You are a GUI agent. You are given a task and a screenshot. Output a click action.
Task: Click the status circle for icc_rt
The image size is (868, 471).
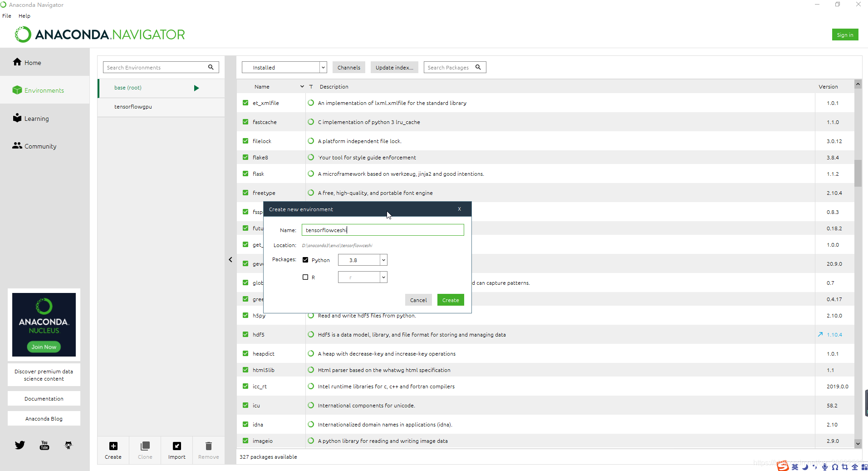click(311, 387)
